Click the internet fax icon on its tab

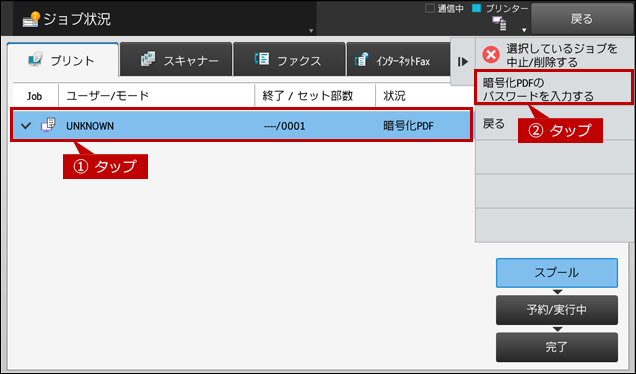point(361,60)
